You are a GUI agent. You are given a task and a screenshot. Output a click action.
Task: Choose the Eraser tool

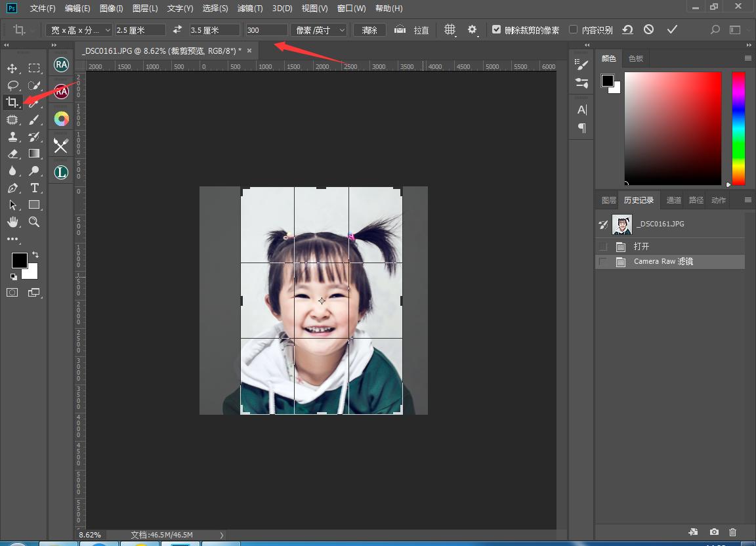click(x=12, y=154)
